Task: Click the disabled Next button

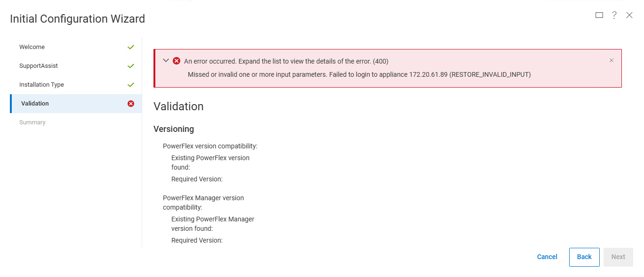Action: [x=618, y=257]
